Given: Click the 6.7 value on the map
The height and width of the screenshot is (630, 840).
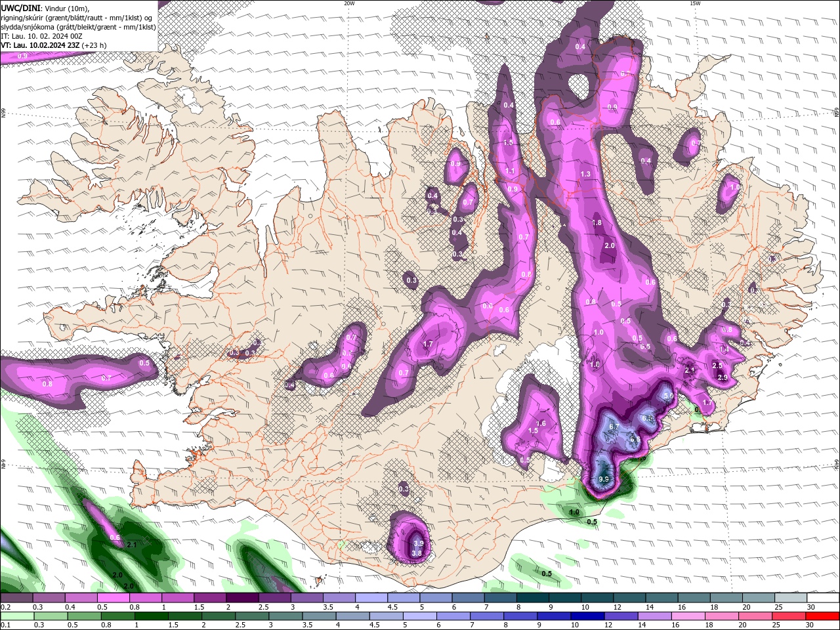Looking at the screenshot, I should point(614,427).
